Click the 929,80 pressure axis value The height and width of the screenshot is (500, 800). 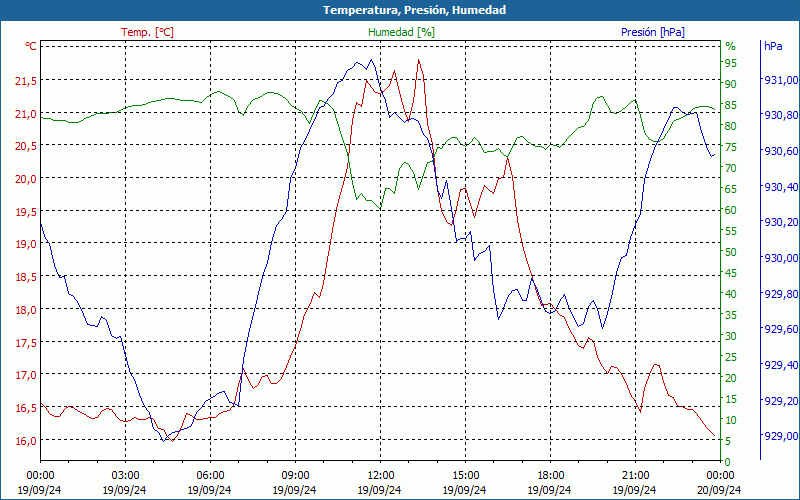click(781, 293)
